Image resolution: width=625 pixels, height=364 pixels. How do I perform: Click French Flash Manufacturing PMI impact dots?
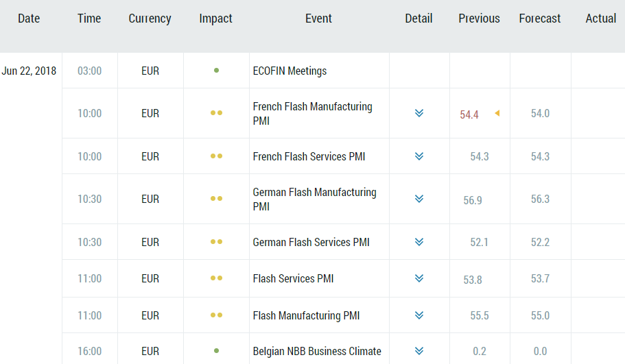216,113
